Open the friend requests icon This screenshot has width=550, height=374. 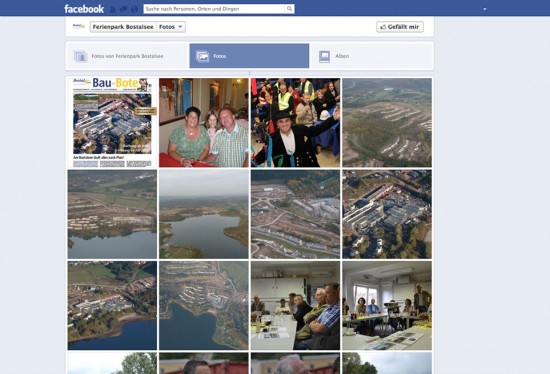pos(113,9)
